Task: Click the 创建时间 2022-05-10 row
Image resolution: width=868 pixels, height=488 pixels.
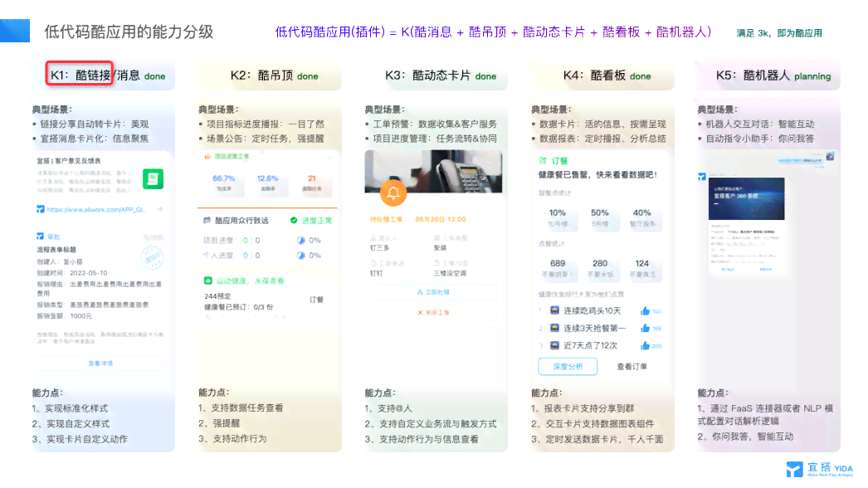Action: click(x=72, y=273)
